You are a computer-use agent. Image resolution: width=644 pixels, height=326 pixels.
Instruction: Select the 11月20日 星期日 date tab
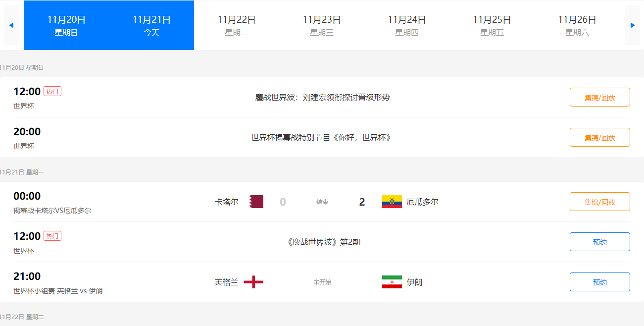(x=66, y=25)
